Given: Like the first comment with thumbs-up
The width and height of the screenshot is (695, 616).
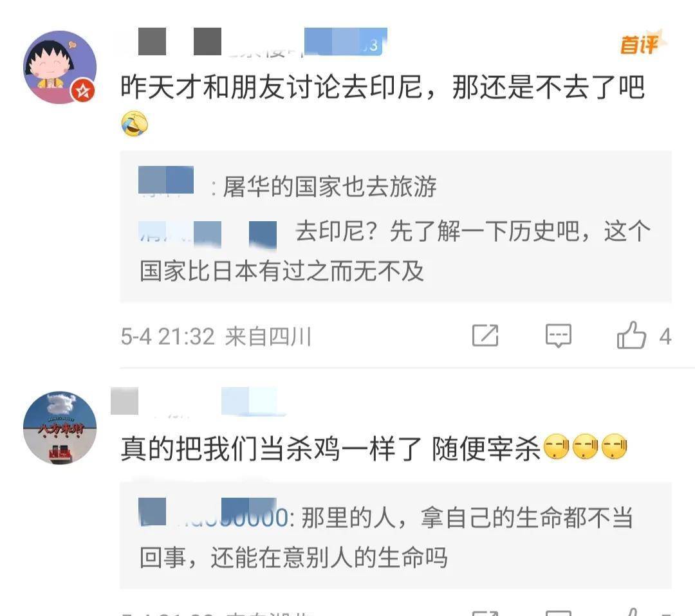Looking at the screenshot, I should [631, 335].
